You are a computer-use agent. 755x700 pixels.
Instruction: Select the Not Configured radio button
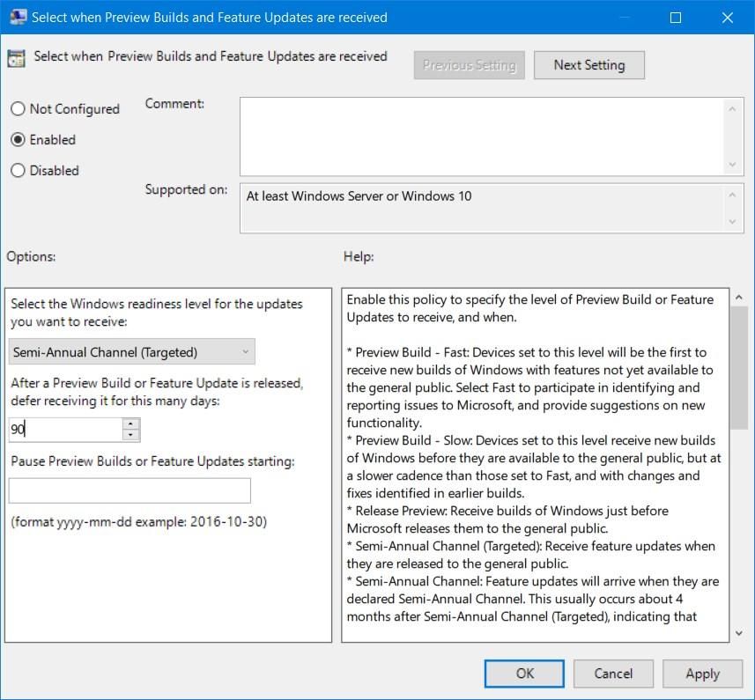pos(18,109)
